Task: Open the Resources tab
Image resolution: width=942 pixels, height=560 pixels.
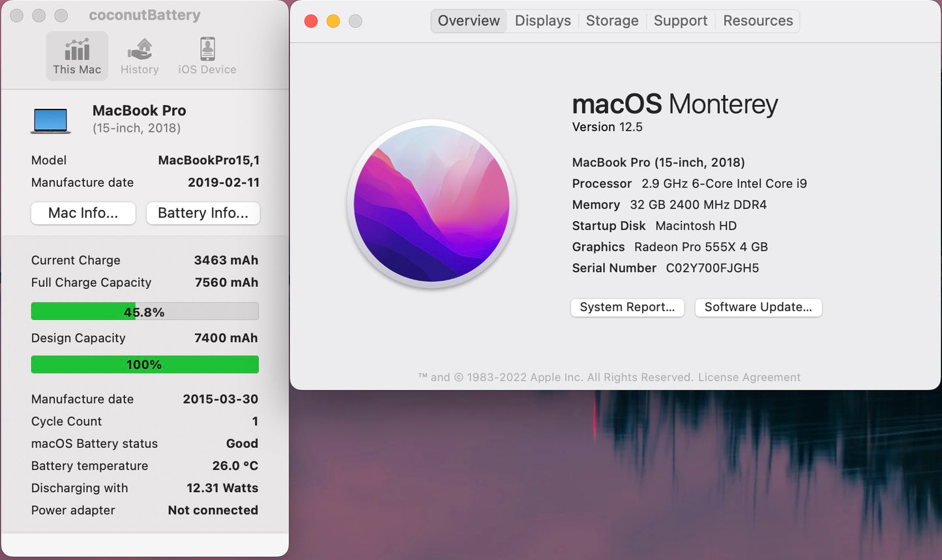Action: [x=757, y=20]
